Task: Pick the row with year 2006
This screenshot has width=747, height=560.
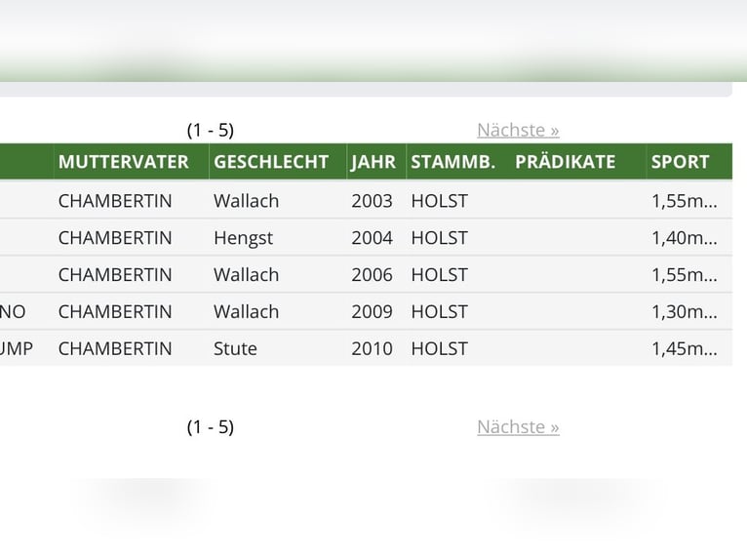Action: click(x=372, y=275)
